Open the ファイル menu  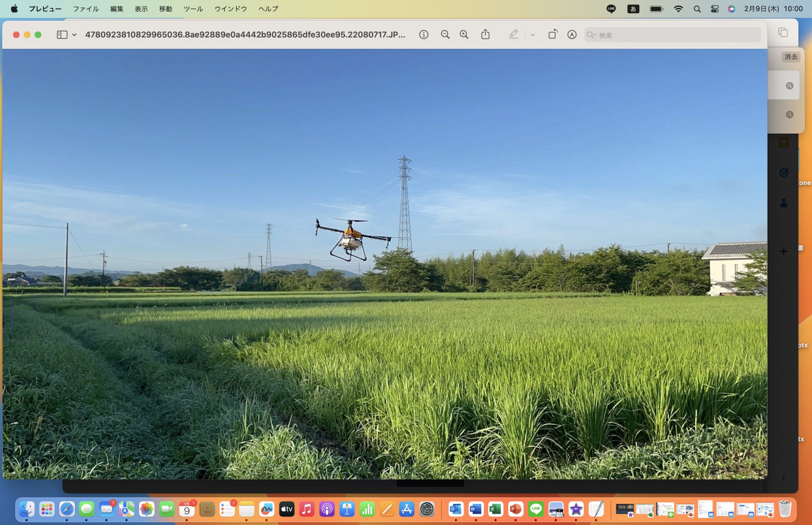(x=86, y=9)
